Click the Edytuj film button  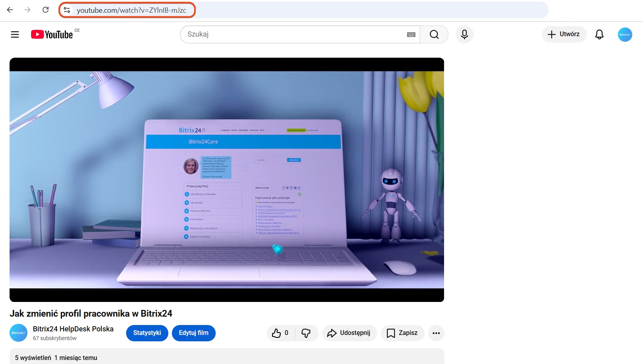pyautogui.click(x=193, y=333)
